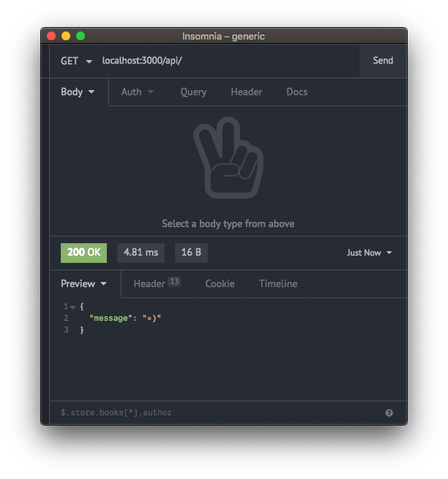
Task: Click the 16 B response size tag
Action: coord(191,253)
